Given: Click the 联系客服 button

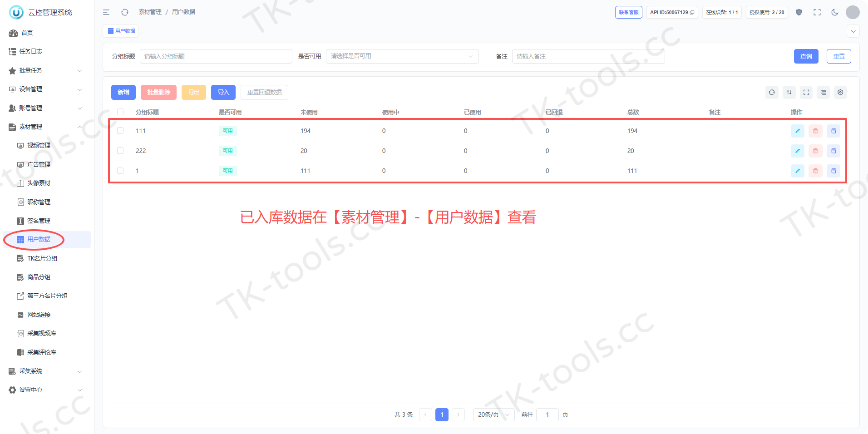Looking at the screenshot, I should coord(629,12).
